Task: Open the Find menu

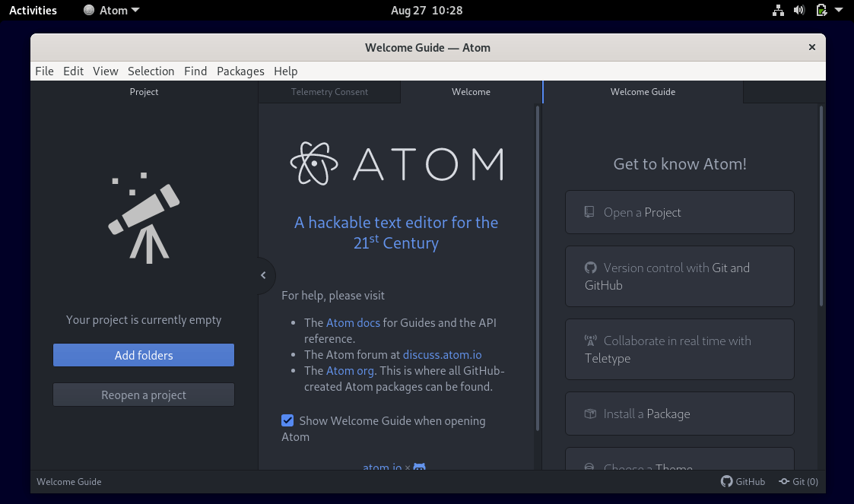Action: pyautogui.click(x=195, y=71)
